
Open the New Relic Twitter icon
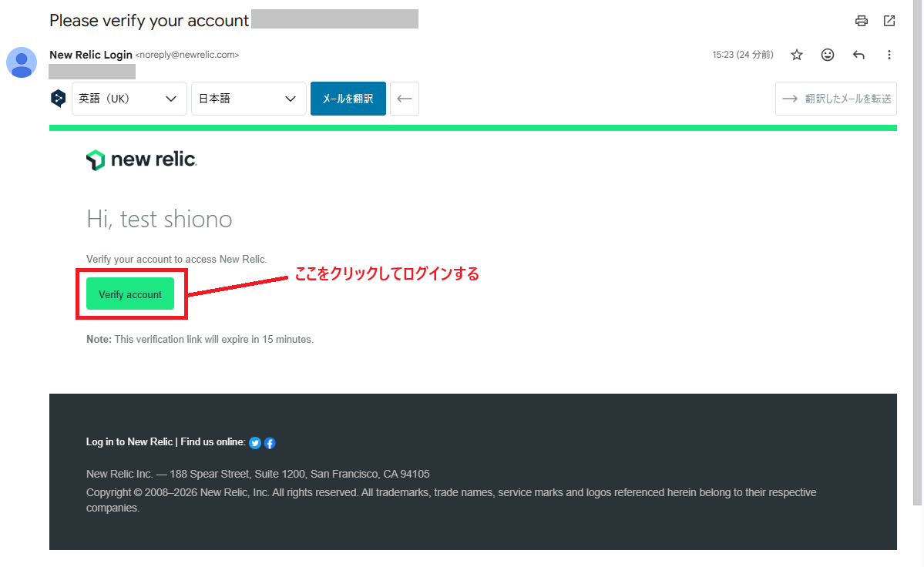[x=254, y=443]
